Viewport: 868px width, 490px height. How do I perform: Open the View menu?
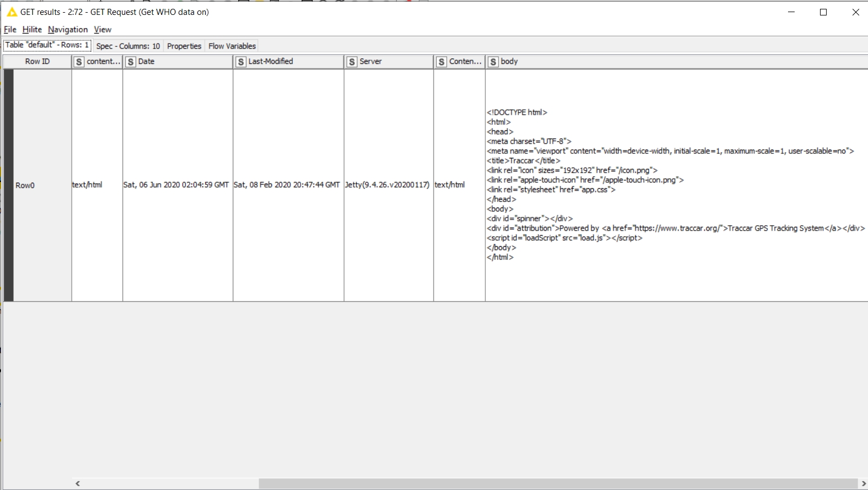click(x=103, y=29)
